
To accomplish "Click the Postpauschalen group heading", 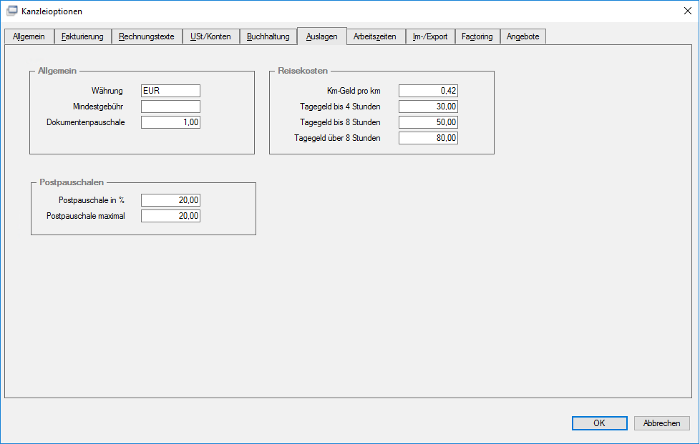I will (71, 182).
